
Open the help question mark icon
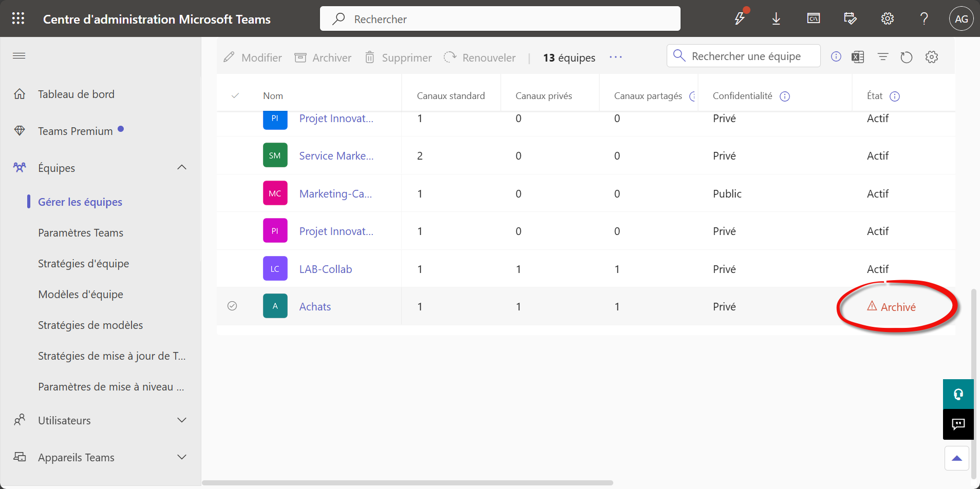point(924,19)
